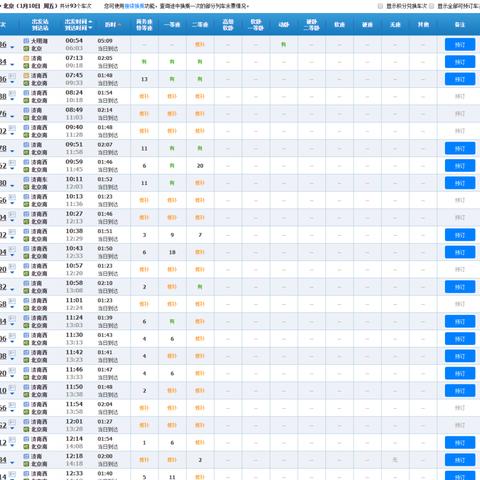This screenshot has width=480, height=480.
Task: Click the 有 availability in 动卧 column
Action: tap(284, 44)
